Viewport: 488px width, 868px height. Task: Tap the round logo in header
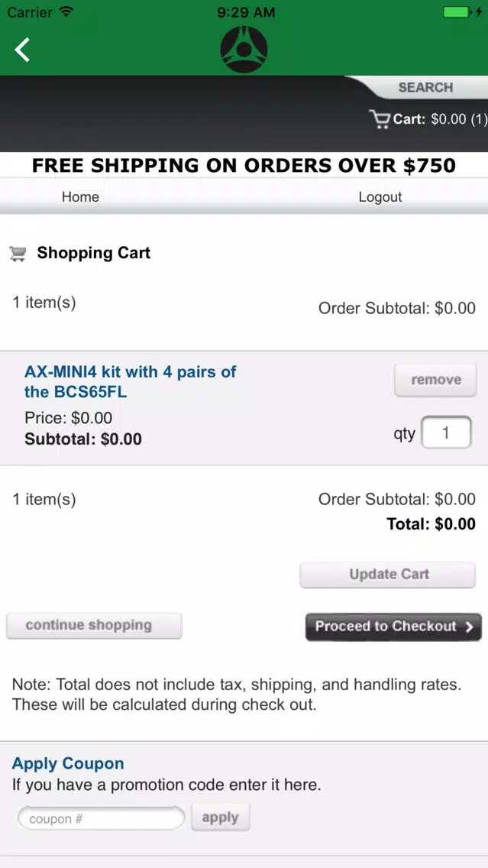(244, 50)
